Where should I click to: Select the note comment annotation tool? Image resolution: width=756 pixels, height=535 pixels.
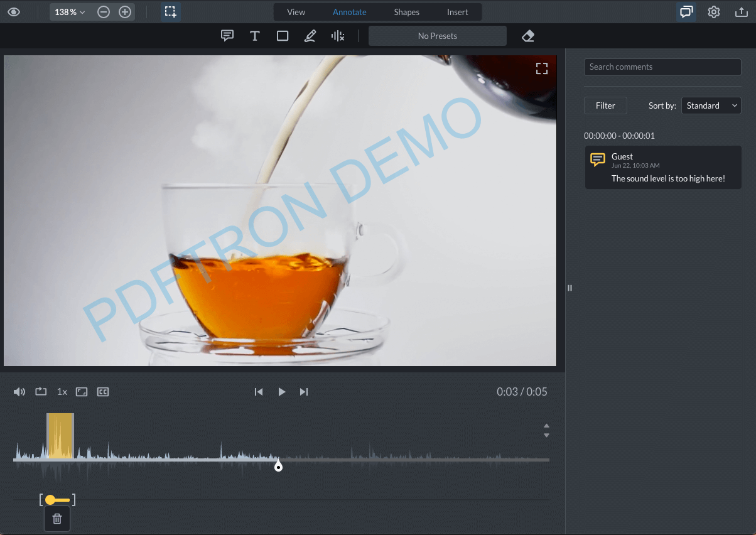227,36
